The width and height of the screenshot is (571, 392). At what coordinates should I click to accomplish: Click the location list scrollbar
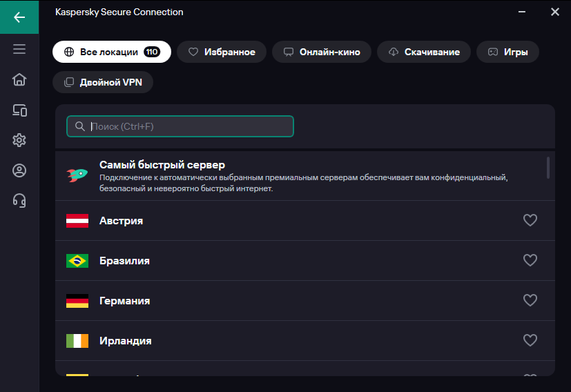pyautogui.click(x=548, y=168)
